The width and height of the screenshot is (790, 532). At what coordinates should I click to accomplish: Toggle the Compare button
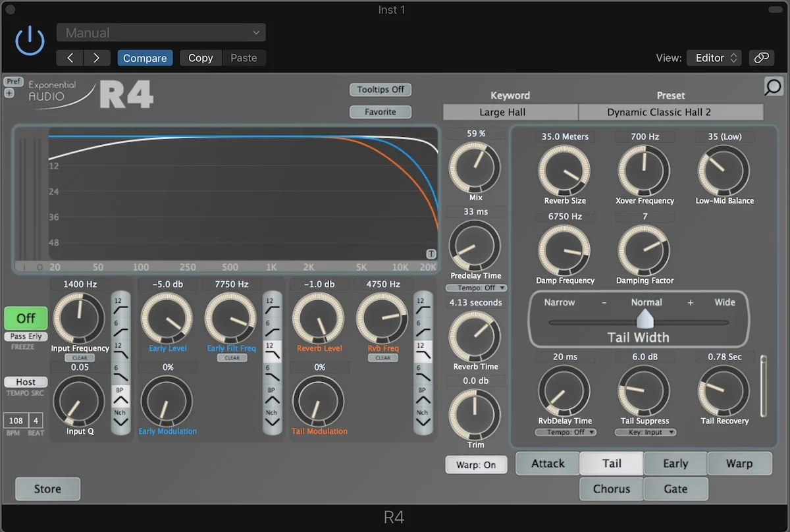coord(145,58)
